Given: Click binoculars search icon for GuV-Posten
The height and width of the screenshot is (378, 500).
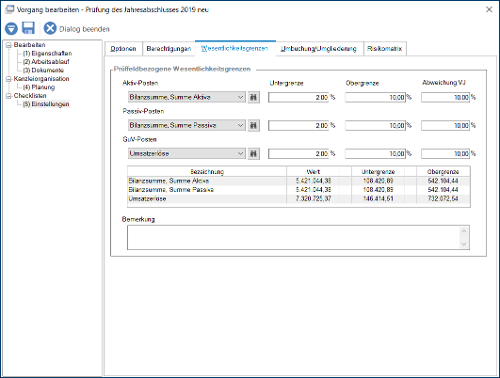Looking at the screenshot, I should pos(254,154).
